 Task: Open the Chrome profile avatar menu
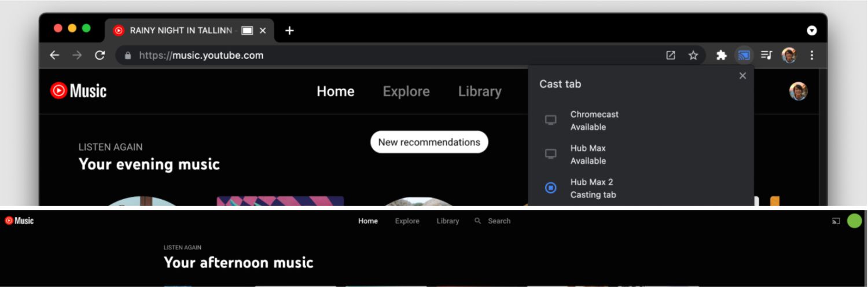(789, 56)
